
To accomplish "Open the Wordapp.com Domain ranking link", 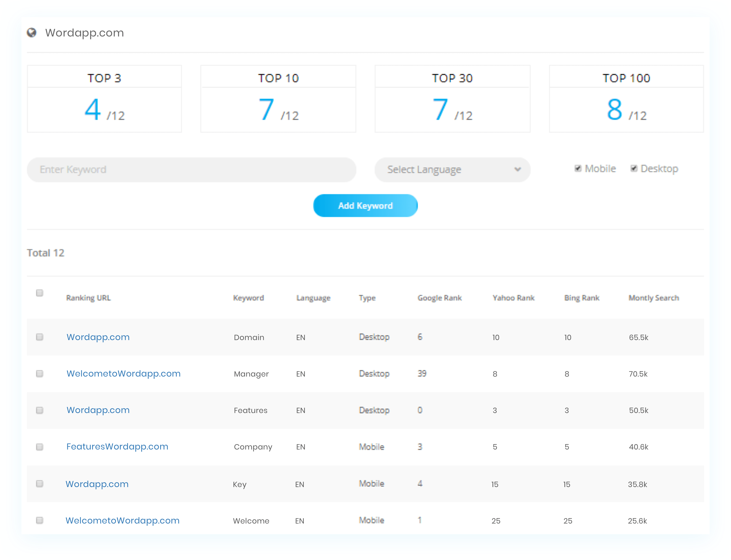I will [x=98, y=337].
